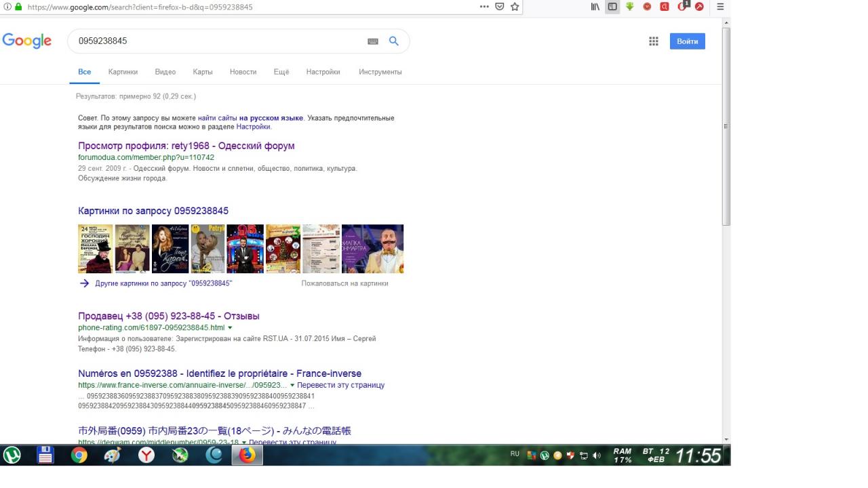Open thumbnail of man on red stage
Screen dimensions: 868x488
click(x=245, y=249)
